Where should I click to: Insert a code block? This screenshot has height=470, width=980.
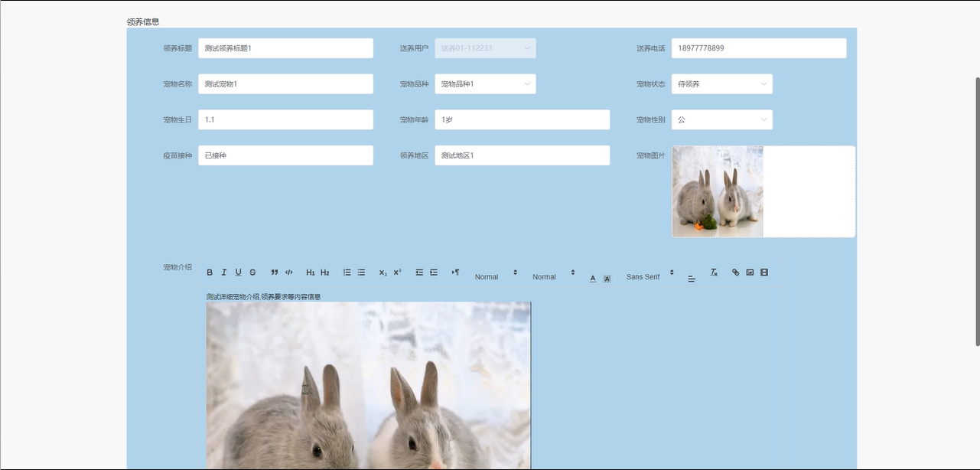click(289, 273)
